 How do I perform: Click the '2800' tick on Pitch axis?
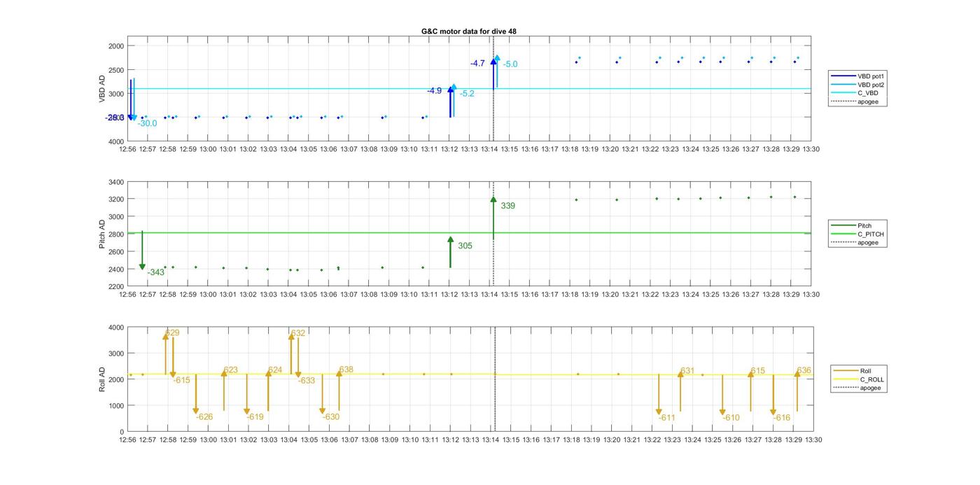click(x=117, y=234)
